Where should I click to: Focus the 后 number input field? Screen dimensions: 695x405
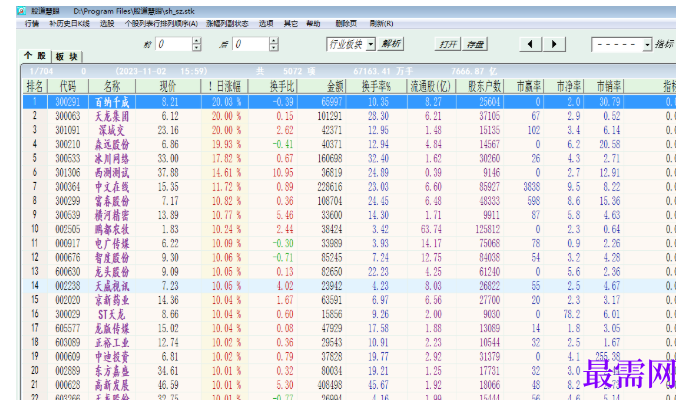coord(251,44)
